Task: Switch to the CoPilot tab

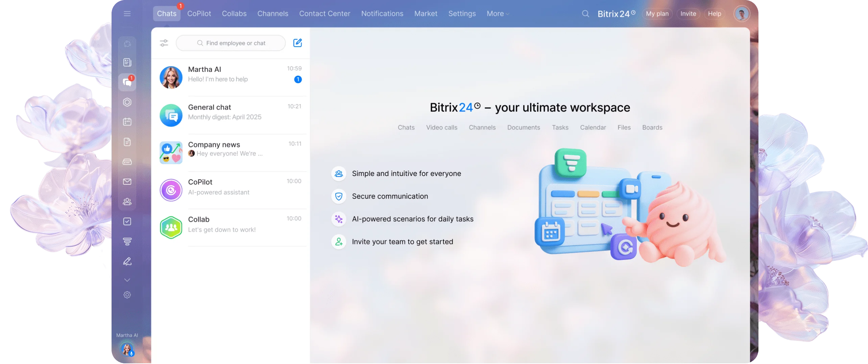Action: click(x=199, y=14)
